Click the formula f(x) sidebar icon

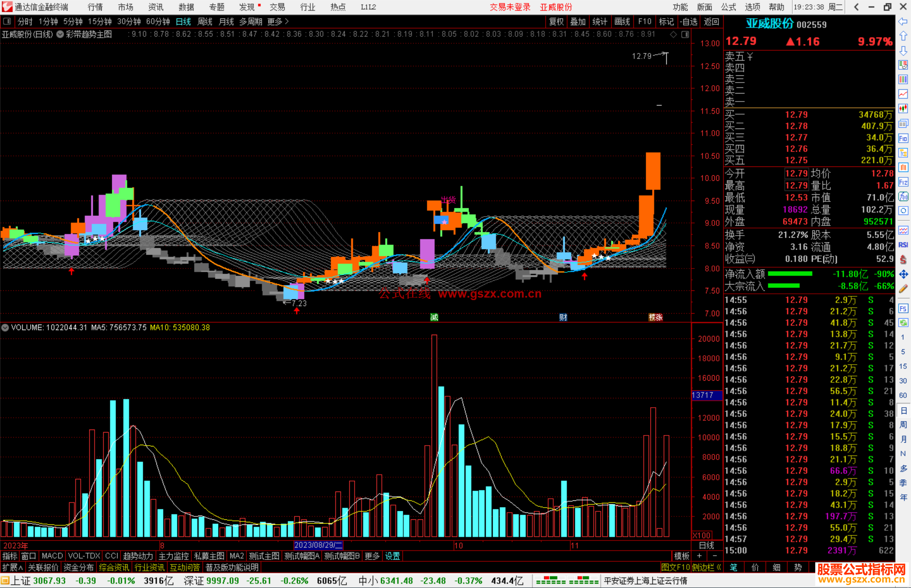903,196
